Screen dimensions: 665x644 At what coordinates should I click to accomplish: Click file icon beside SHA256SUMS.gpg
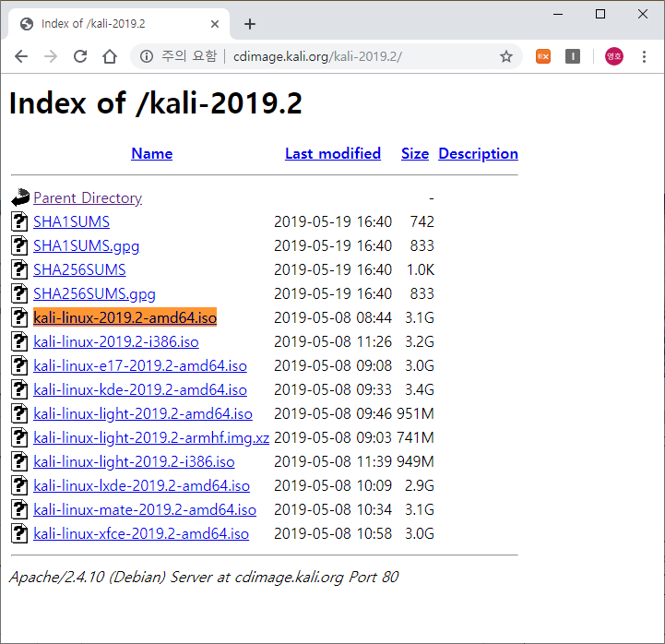19,293
